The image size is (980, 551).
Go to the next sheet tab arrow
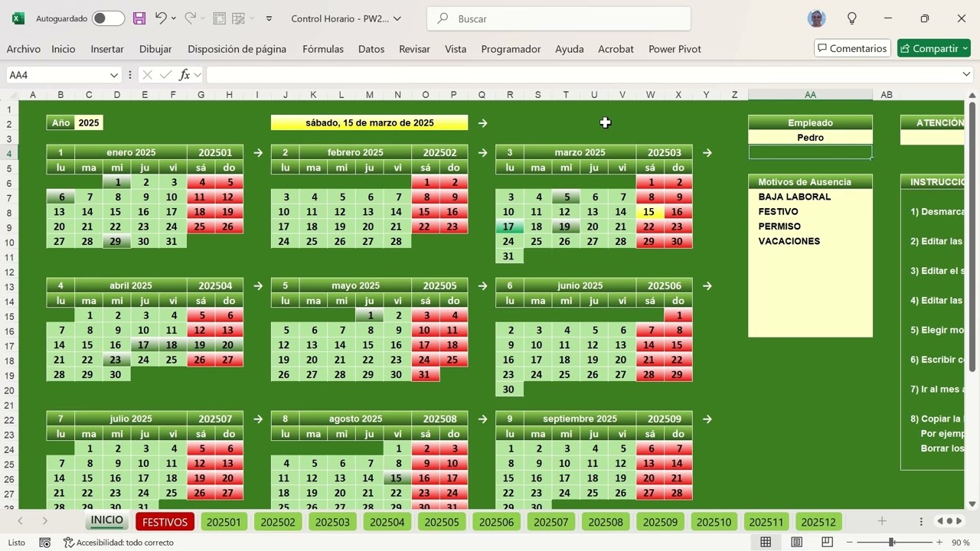click(44, 520)
